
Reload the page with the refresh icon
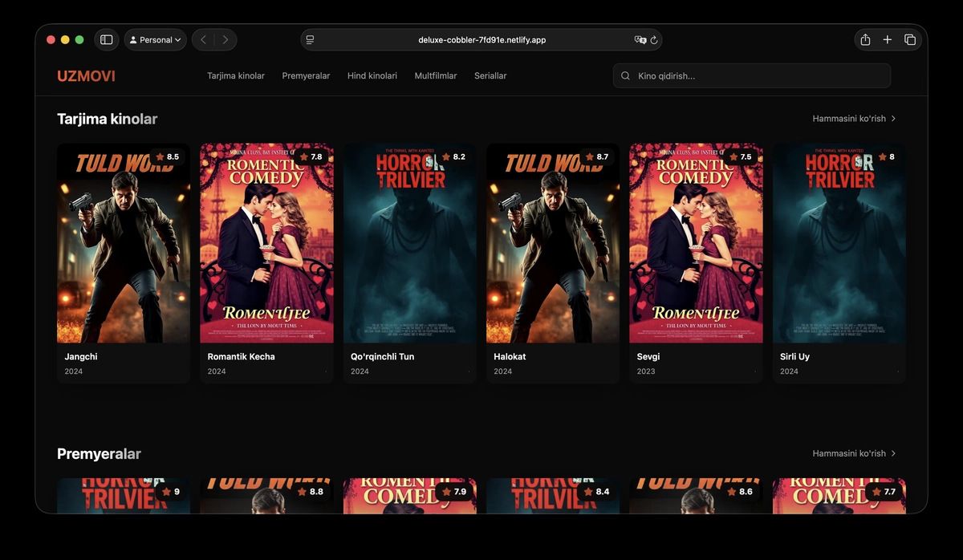click(x=654, y=39)
